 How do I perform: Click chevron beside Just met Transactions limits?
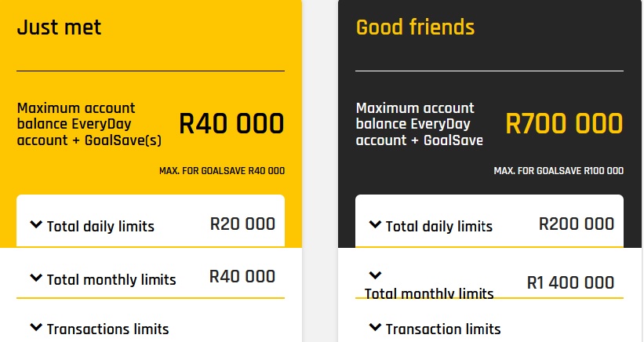[x=35, y=328]
